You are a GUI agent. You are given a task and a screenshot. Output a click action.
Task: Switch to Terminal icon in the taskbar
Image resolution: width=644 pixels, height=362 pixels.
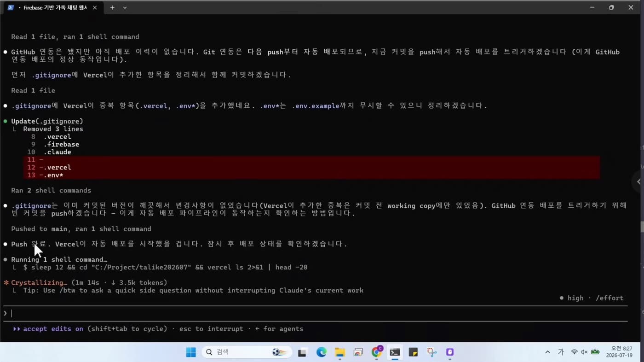395,352
